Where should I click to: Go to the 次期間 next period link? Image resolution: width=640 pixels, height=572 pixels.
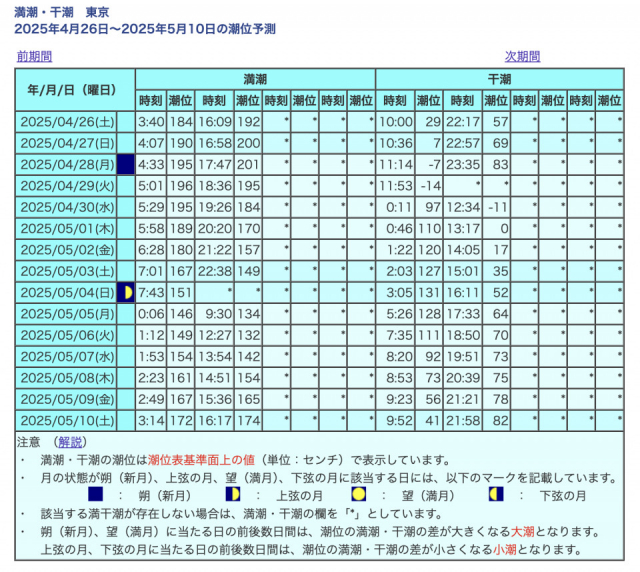[522, 57]
